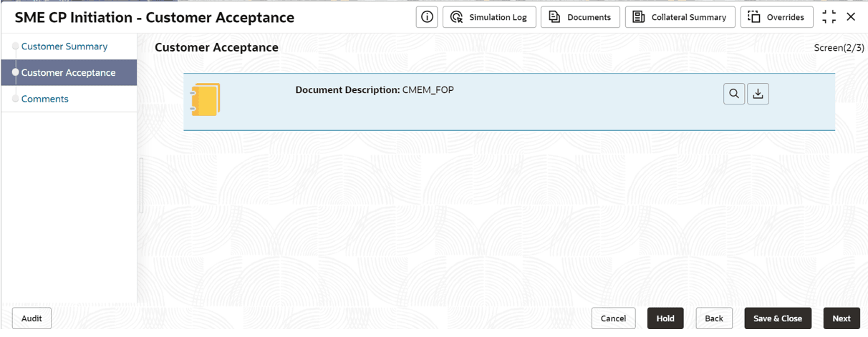Select the Customer Acceptance step
This screenshot has height=337, width=868.
point(69,73)
